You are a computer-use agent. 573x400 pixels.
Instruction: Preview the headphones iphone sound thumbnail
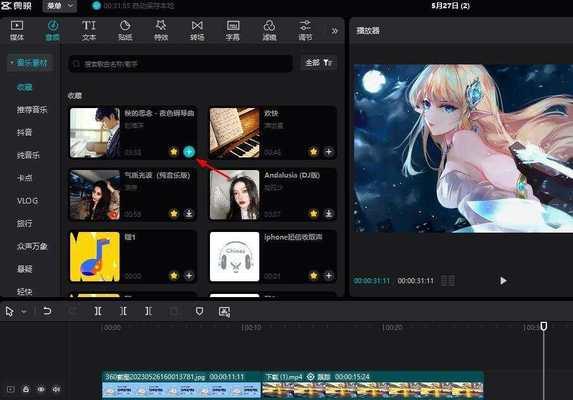coord(235,257)
